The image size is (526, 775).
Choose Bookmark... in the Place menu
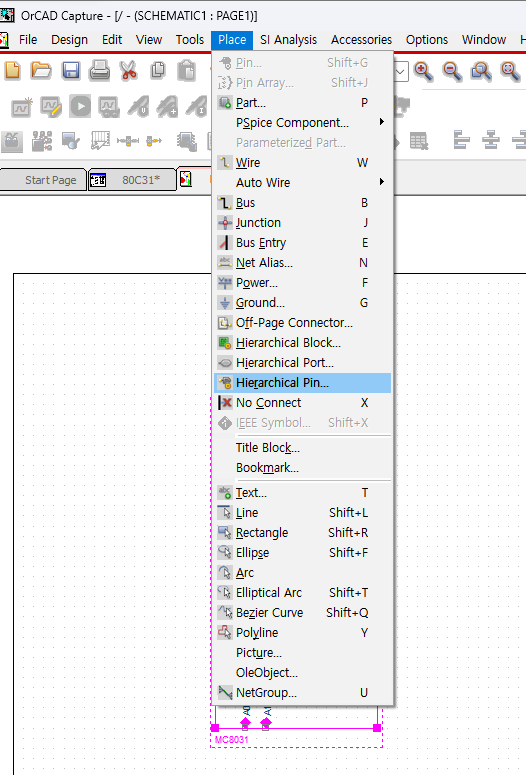303,468
